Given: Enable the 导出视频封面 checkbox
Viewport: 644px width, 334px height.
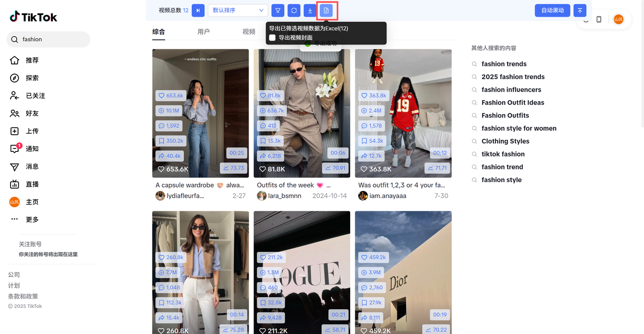Looking at the screenshot, I should point(273,38).
